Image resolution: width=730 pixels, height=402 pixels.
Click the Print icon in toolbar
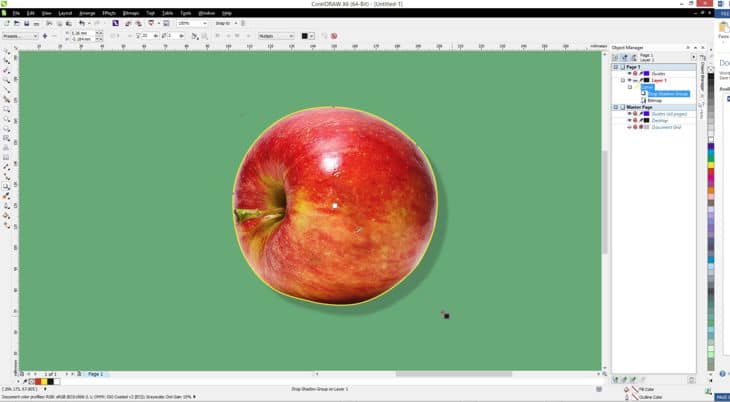36,23
